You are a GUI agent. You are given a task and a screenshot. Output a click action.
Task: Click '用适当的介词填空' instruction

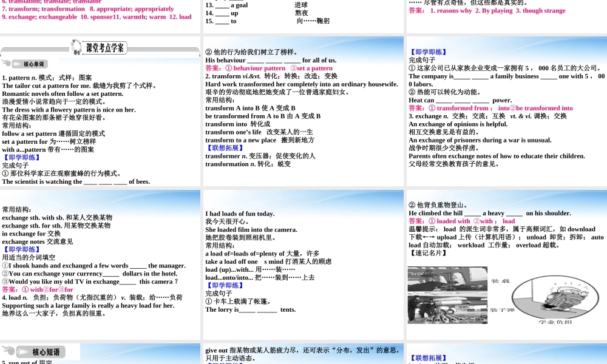29,257
